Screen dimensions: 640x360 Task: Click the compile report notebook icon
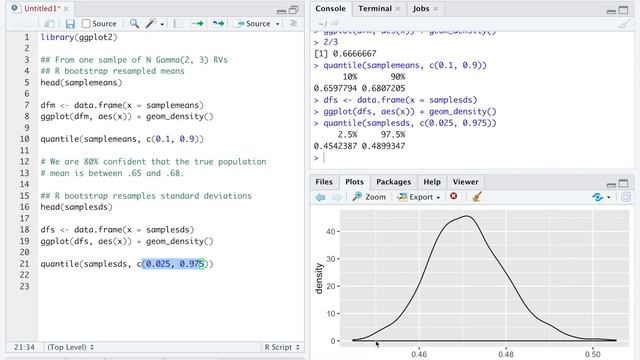coord(178,24)
